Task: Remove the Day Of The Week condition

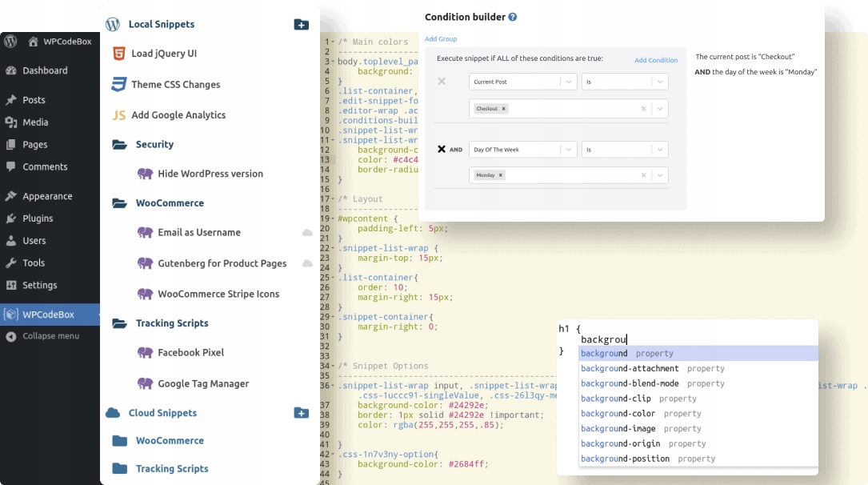Action: point(442,149)
